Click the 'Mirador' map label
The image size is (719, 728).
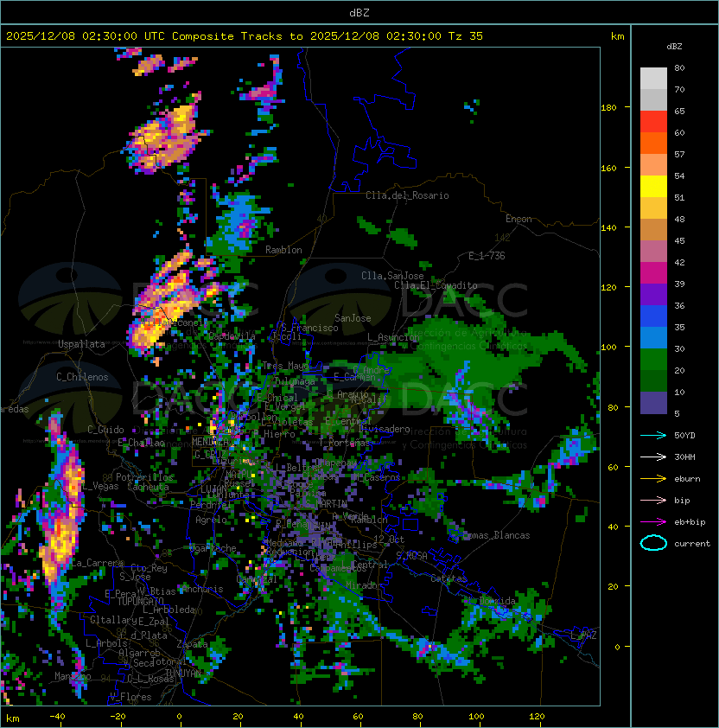tap(365, 585)
